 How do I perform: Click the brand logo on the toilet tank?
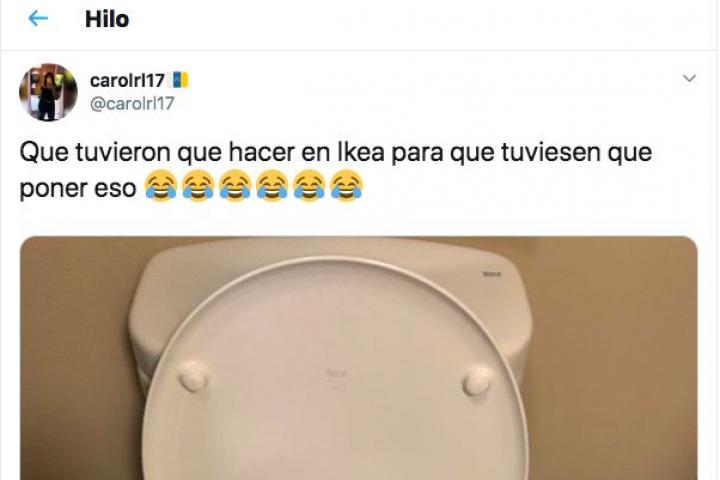(492, 274)
